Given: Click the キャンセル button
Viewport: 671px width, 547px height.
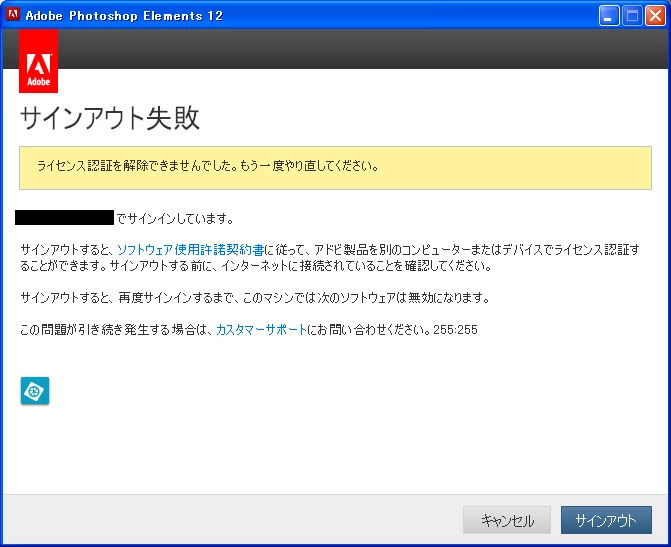Looking at the screenshot, I should 507,520.
